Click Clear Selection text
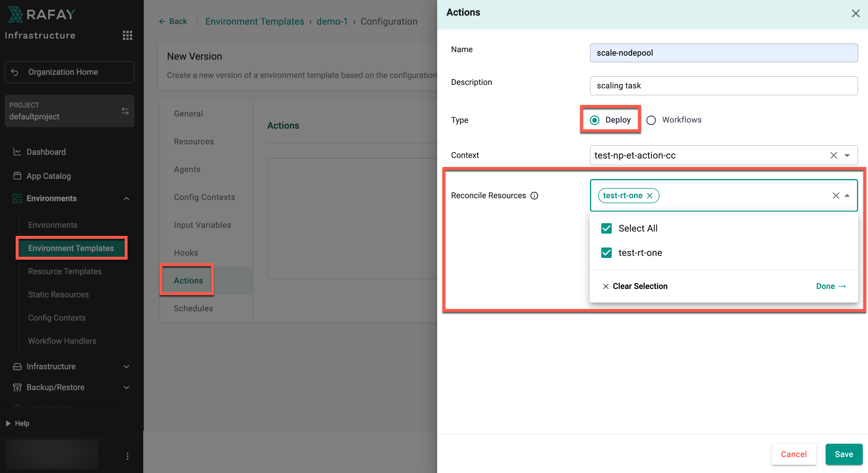 pyautogui.click(x=640, y=286)
